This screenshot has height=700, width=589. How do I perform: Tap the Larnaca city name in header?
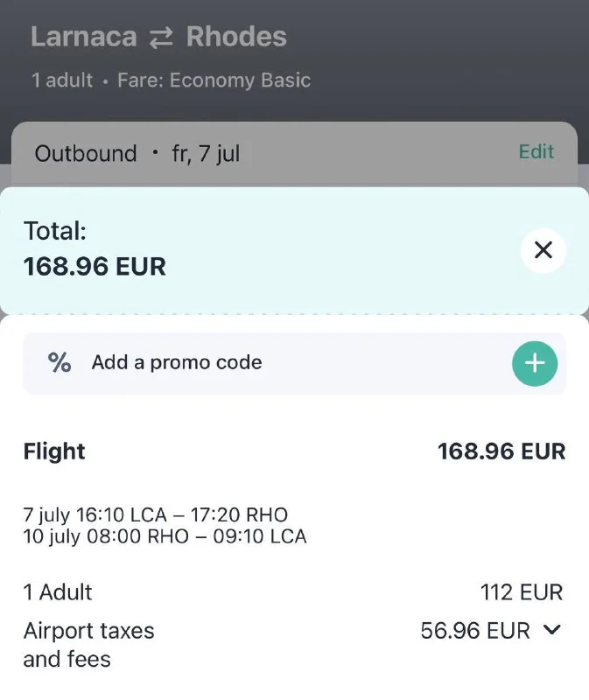click(83, 37)
